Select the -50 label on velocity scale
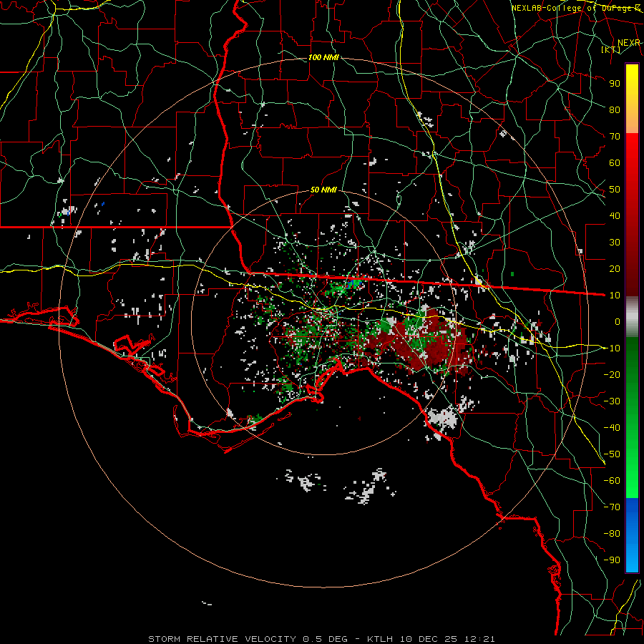 click(612, 454)
